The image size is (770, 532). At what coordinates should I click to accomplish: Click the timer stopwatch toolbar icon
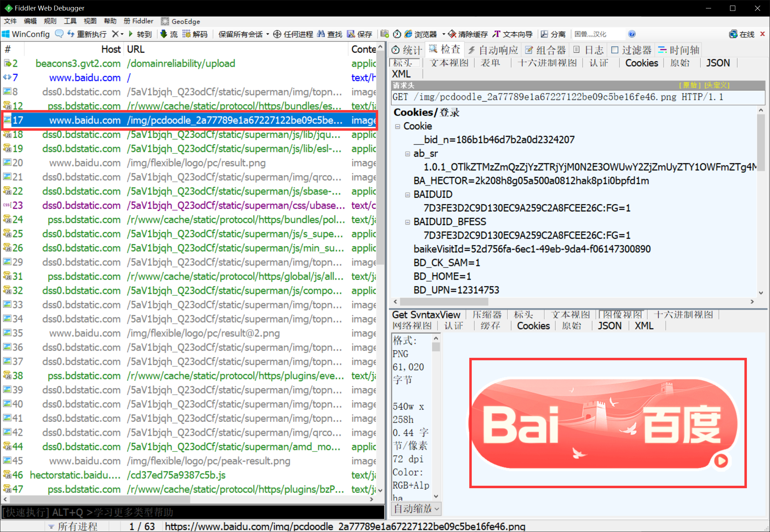pyautogui.click(x=397, y=34)
